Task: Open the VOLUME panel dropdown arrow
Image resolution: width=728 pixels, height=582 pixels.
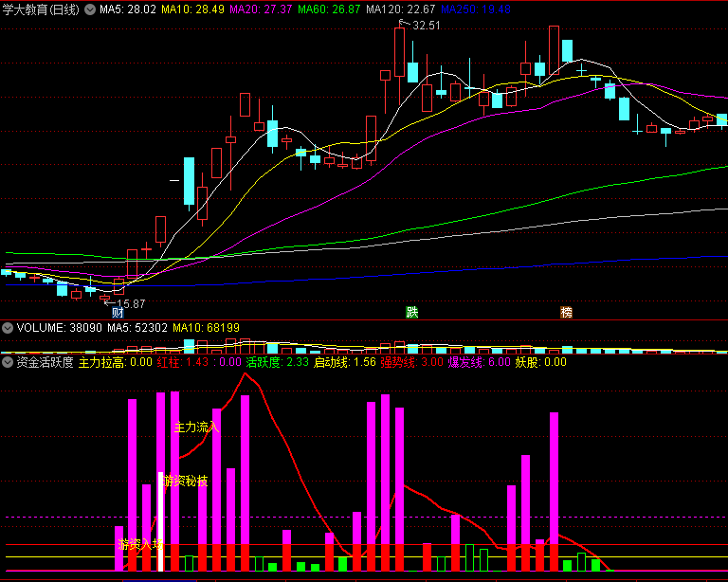Action: [x=8, y=328]
